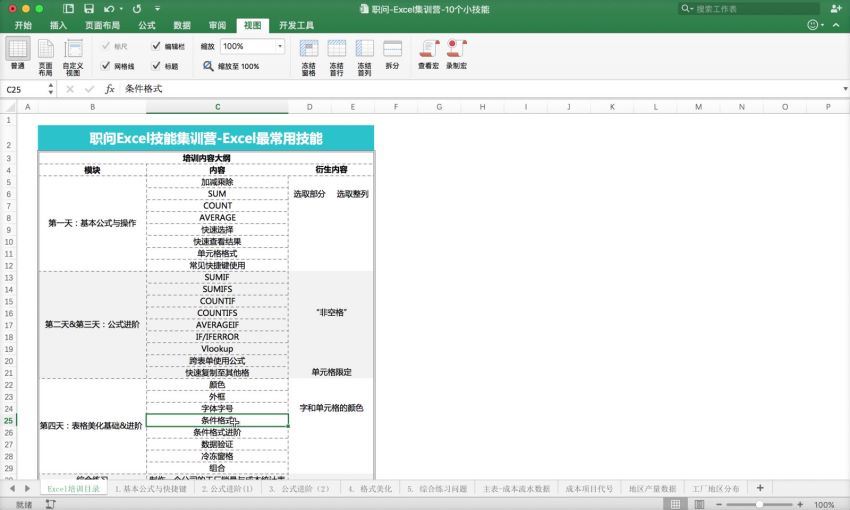Click the formula bar containing 条件格式
Viewport: 850px width, 510px height.
point(480,89)
